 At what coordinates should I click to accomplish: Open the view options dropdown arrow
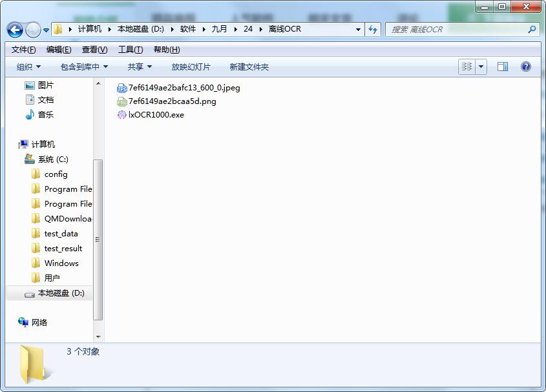pyautogui.click(x=481, y=67)
